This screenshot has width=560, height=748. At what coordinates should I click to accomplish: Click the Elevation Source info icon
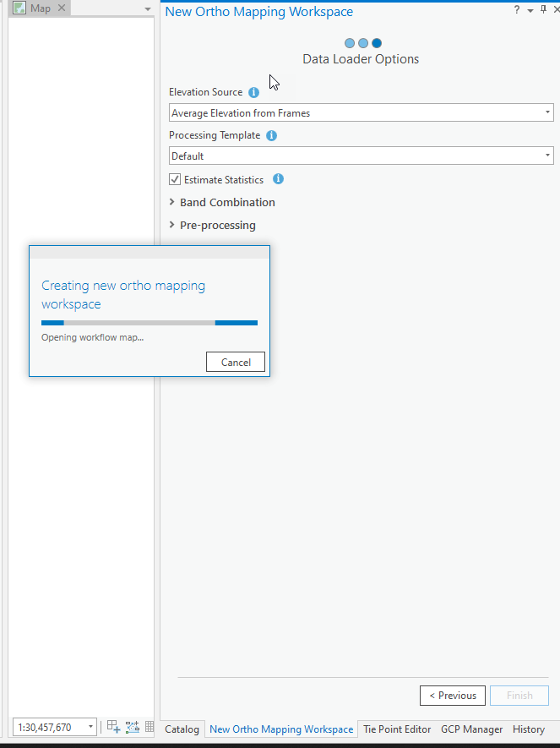pyautogui.click(x=253, y=92)
